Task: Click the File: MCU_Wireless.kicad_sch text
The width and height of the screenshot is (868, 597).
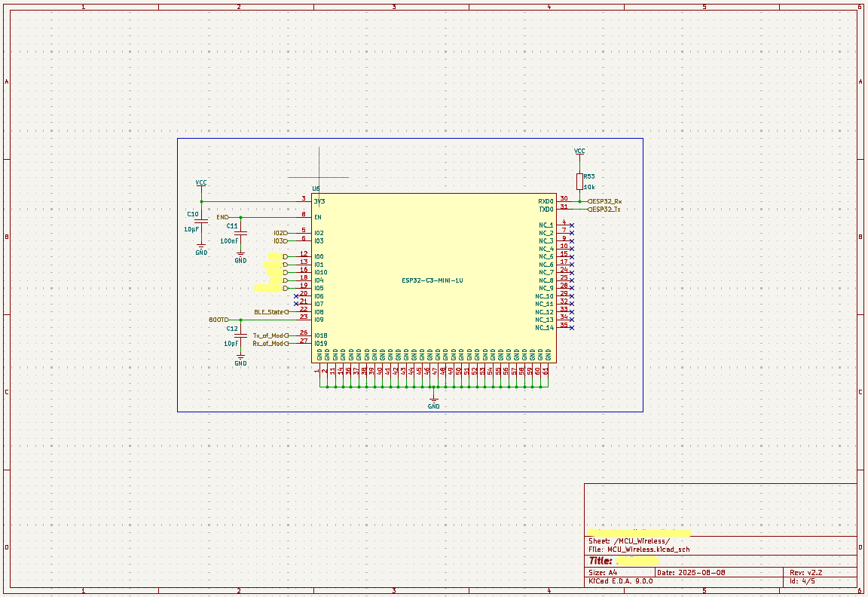Action: point(639,550)
